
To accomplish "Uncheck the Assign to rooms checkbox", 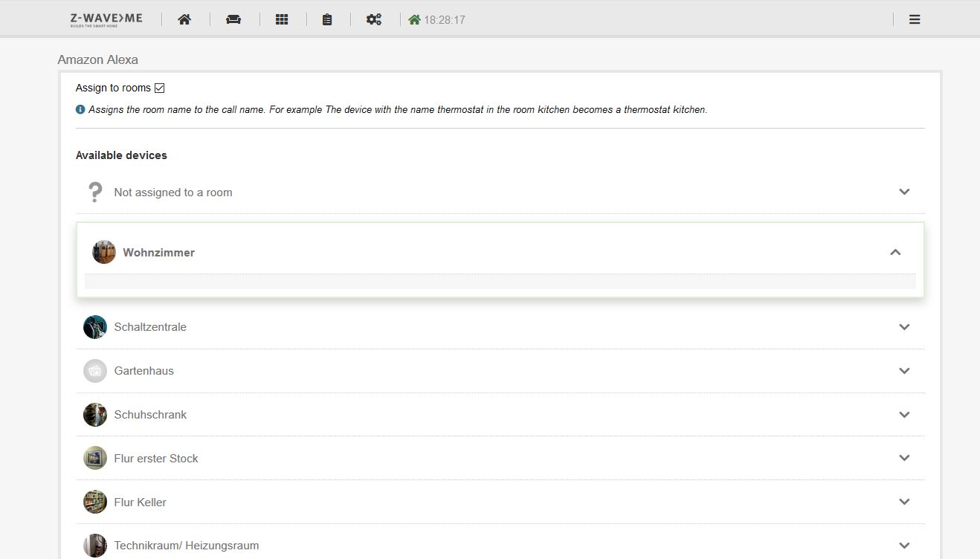I will point(159,87).
